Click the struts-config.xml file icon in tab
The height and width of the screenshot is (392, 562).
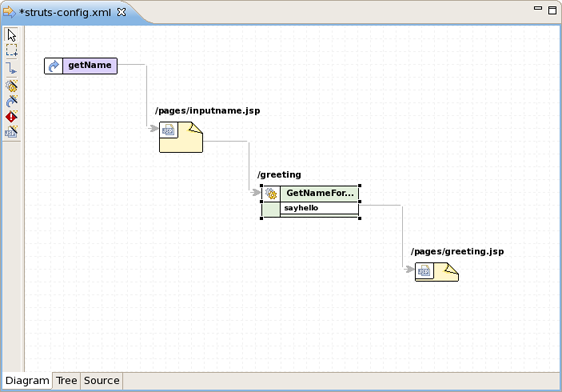point(9,12)
